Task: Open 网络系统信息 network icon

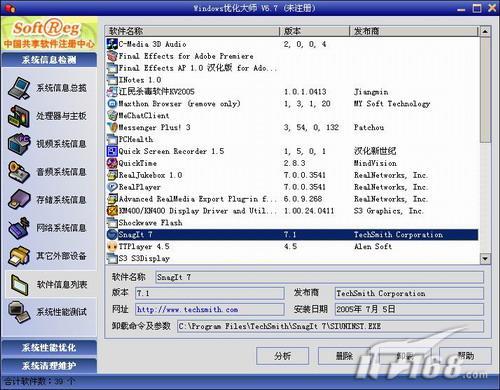Action: tap(20, 228)
